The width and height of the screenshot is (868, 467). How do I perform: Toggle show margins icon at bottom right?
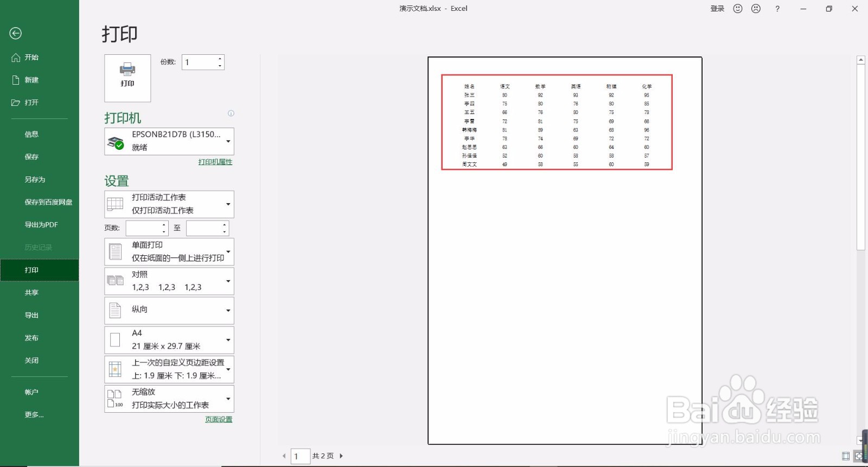click(846, 456)
